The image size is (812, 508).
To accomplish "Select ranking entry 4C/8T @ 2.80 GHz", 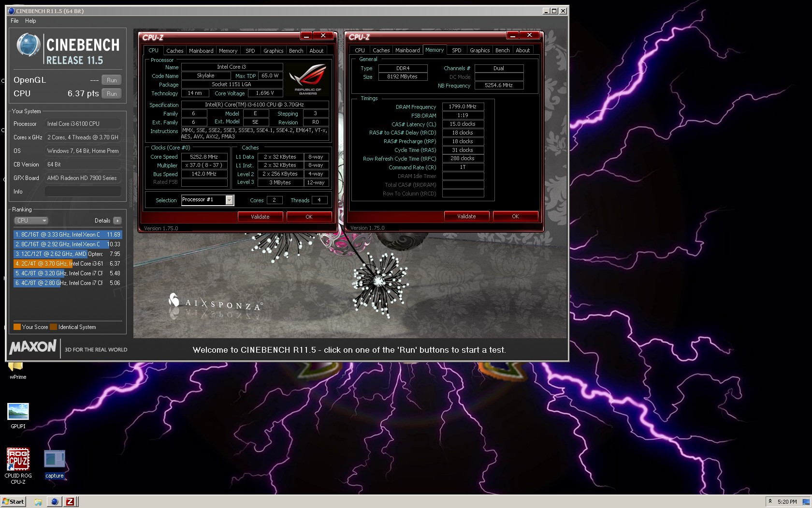I will tap(68, 283).
